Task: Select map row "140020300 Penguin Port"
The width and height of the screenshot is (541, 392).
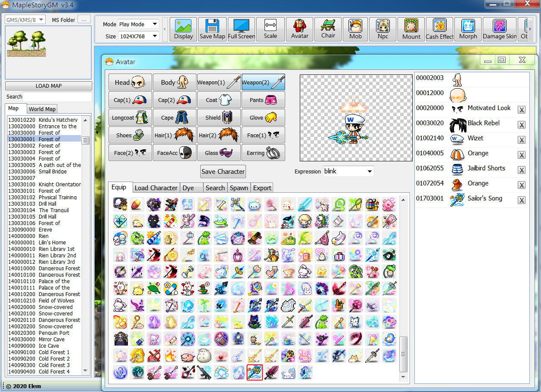Action: tap(44, 333)
